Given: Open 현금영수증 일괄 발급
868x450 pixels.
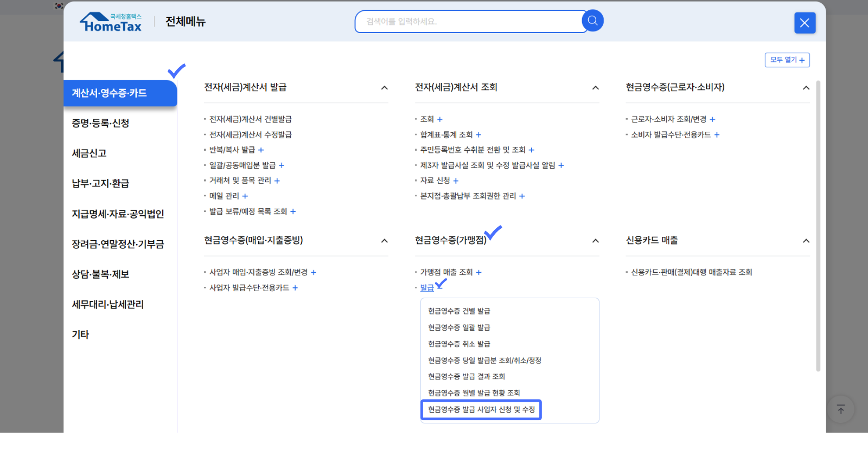Looking at the screenshot, I should tap(459, 327).
